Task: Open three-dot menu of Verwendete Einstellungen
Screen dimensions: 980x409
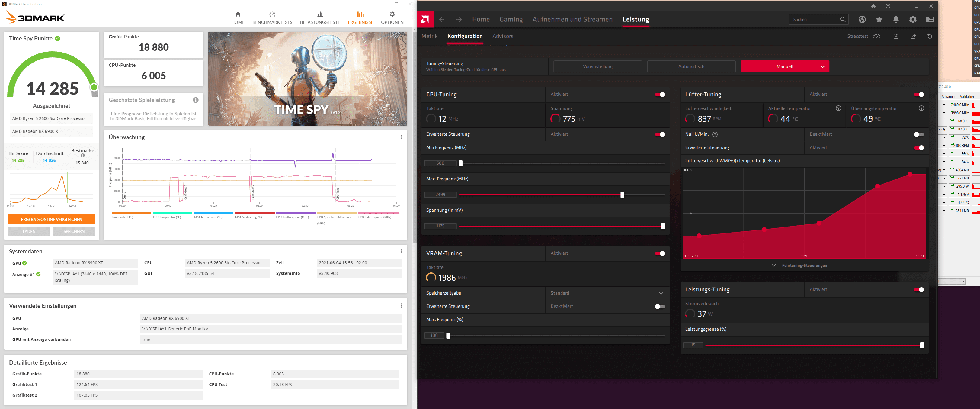Action: (x=401, y=305)
